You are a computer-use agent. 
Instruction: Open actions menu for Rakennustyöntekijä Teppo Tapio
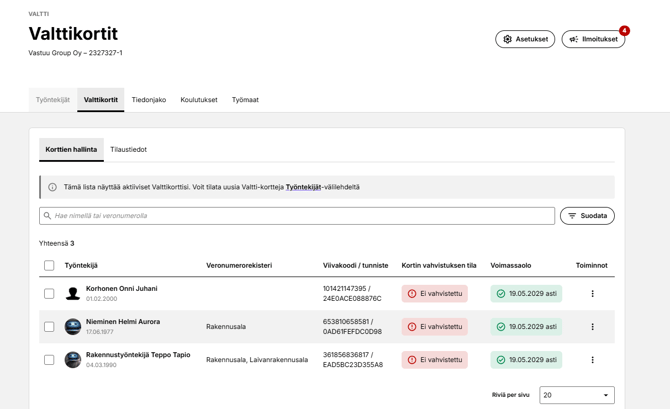(x=592, y=360)
